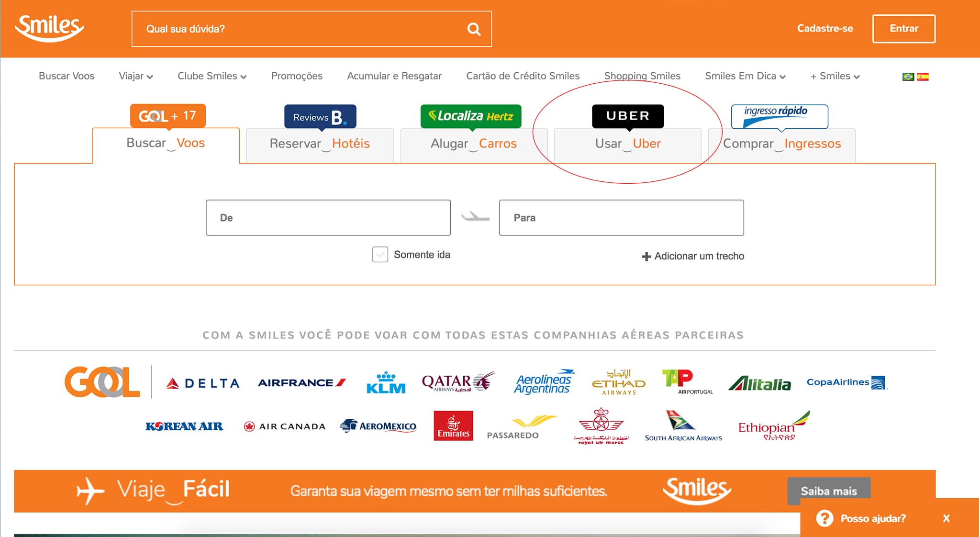This screenshot has width=980, height=537.
Task: Click Adicionar um trecho
Action: 693,256
